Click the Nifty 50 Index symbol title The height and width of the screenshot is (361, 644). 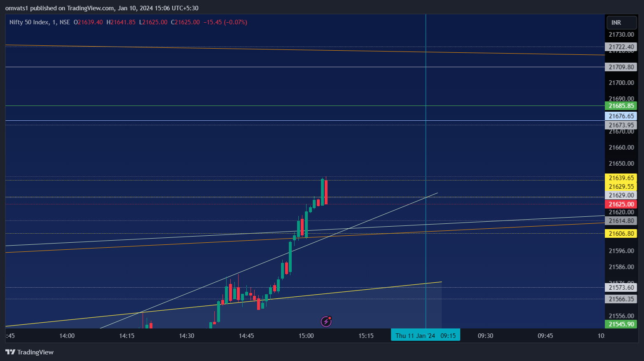coord(29,22)
